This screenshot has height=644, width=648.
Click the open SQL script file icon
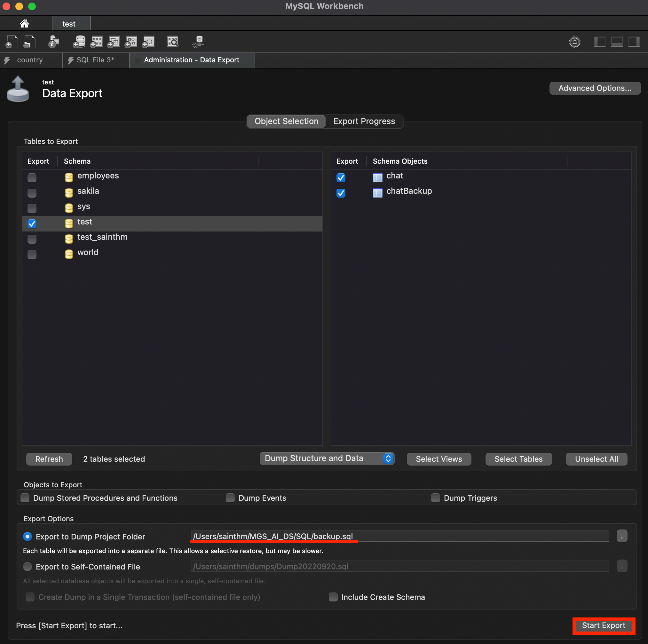(x=29, y=42)
